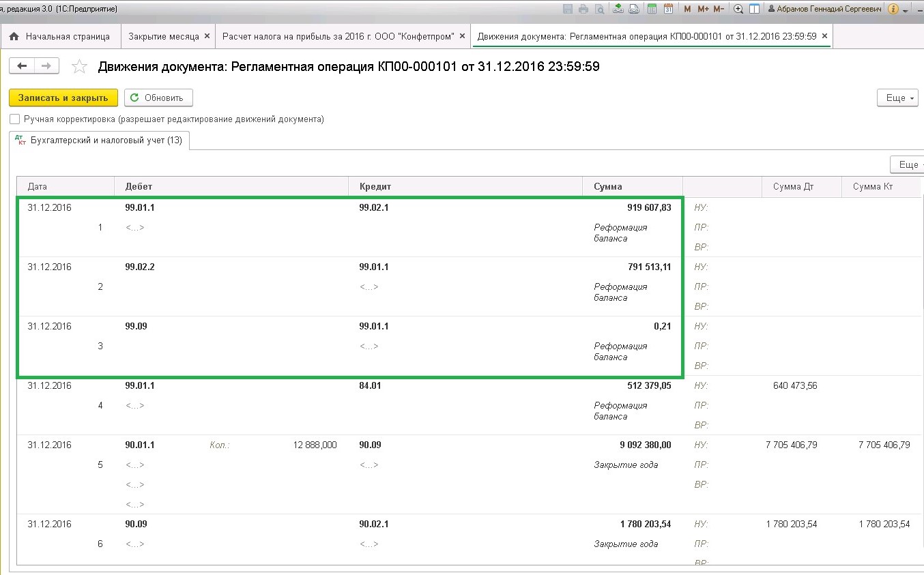Enable the Ручная корректировка checkbox
This screenshot has width=924, height=575.
tap(14, 119)
